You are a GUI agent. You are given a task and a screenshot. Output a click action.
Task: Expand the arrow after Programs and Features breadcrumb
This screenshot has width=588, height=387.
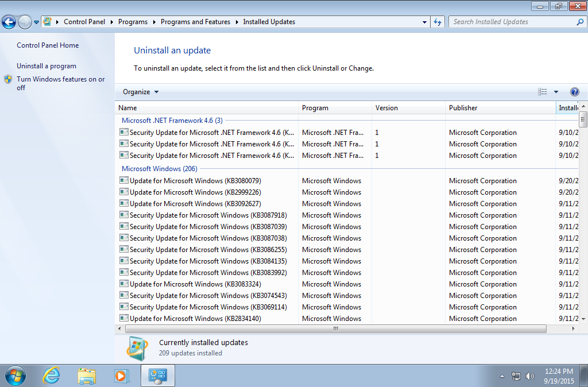click(x=237, y=22)
